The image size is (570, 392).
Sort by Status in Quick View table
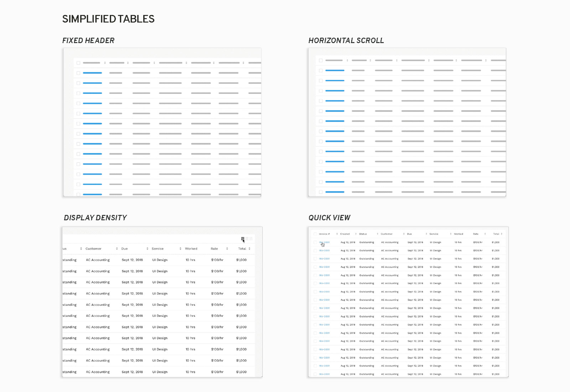[377, 234]
